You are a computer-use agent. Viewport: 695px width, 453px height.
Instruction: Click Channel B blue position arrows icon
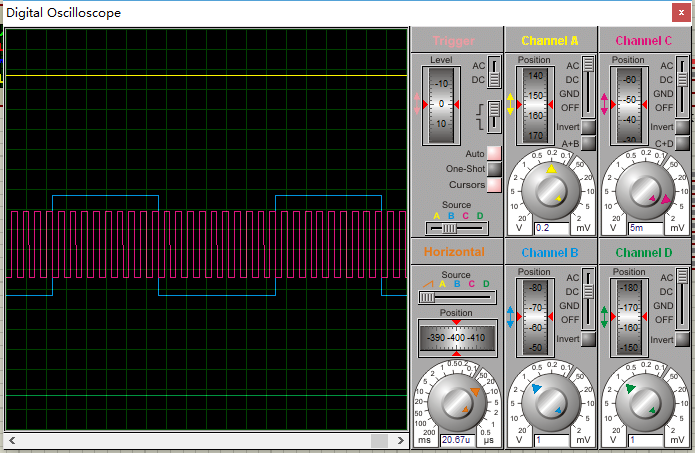(510, 317)
